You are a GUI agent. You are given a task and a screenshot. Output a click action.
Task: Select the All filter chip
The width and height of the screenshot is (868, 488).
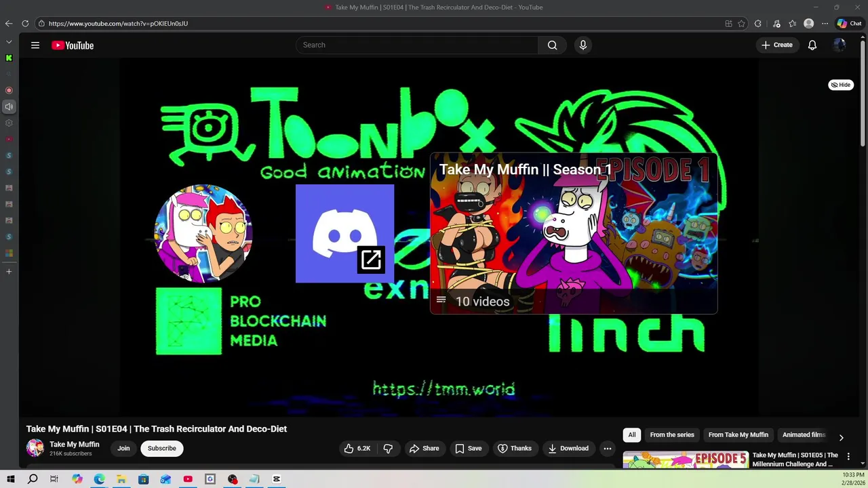pyautogui.click(x=632, y=435)
